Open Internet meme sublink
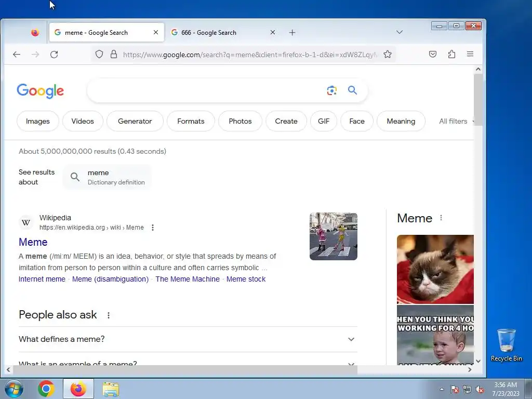532x399 pixels. (42, 279)
